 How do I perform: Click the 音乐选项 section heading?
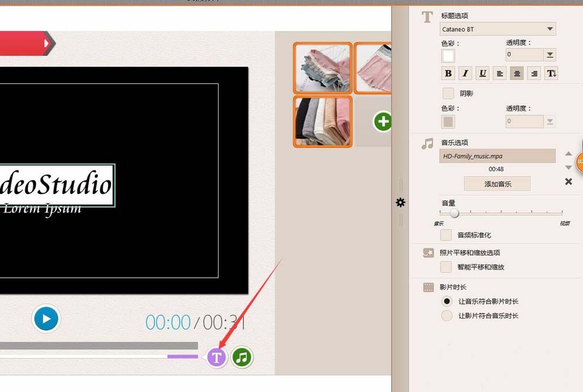click(454, 143)
